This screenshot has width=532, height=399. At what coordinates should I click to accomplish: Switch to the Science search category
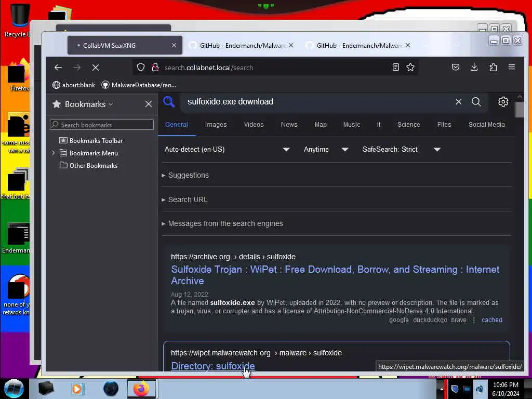pyautogui.click(x=408, y=125)
